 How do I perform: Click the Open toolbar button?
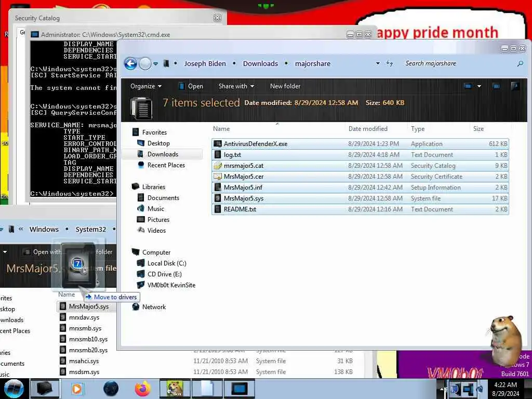191,86
